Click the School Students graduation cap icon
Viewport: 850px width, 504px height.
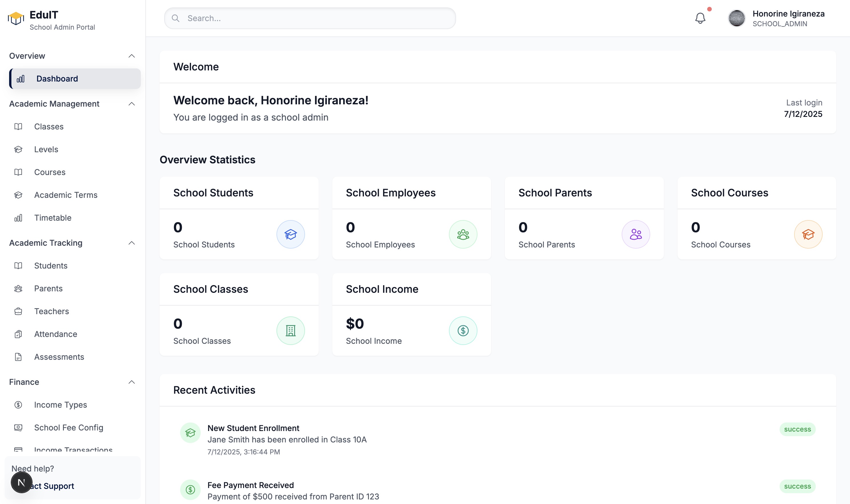point(290,234)
